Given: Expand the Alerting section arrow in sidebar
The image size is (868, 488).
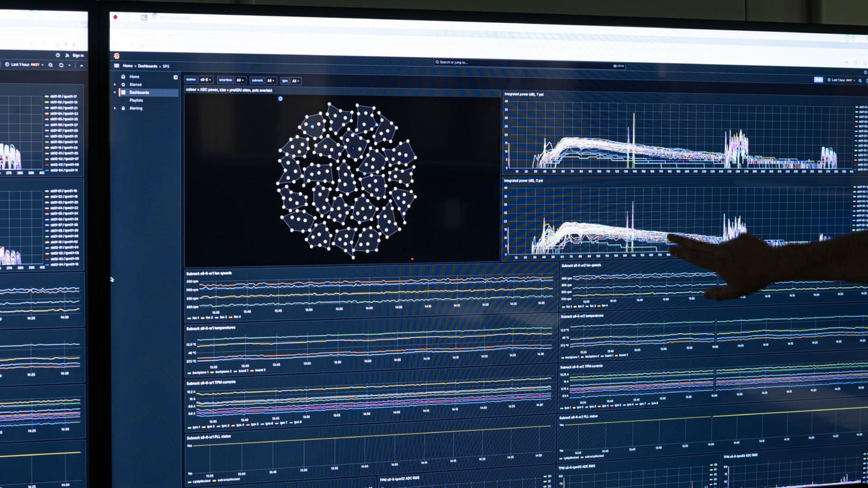Looking at the screenshot, I should [115, 108].
